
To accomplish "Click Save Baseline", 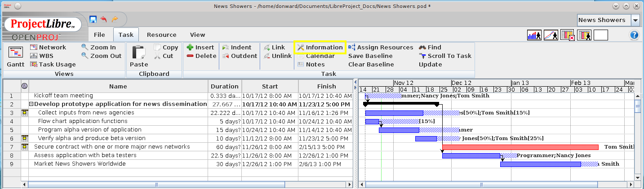I will [370, 56].
